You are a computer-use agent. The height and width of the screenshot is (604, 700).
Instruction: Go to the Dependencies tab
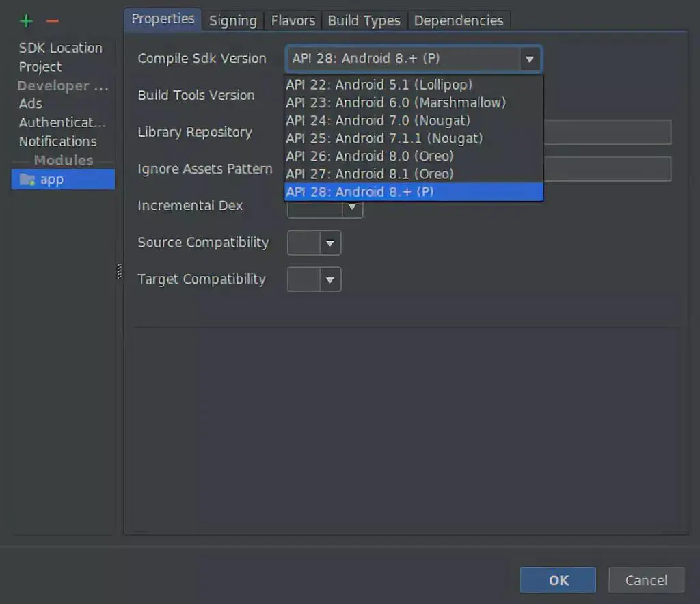point(459,20)
